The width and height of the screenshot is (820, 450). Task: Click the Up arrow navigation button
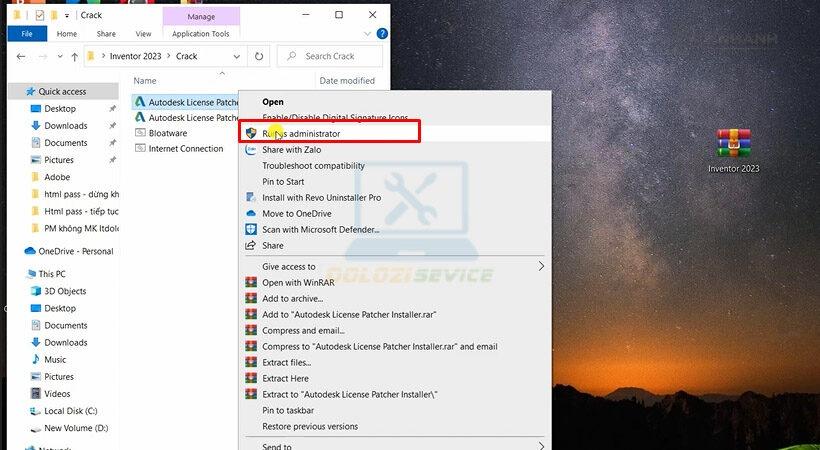(74, 57)
